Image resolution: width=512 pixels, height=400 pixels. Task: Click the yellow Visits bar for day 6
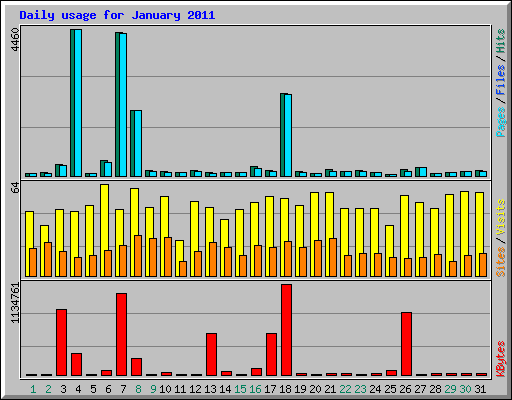click(104, 230)
